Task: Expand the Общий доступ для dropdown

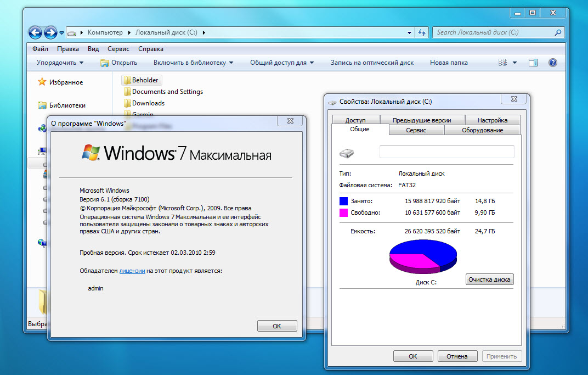Action: 282,63
